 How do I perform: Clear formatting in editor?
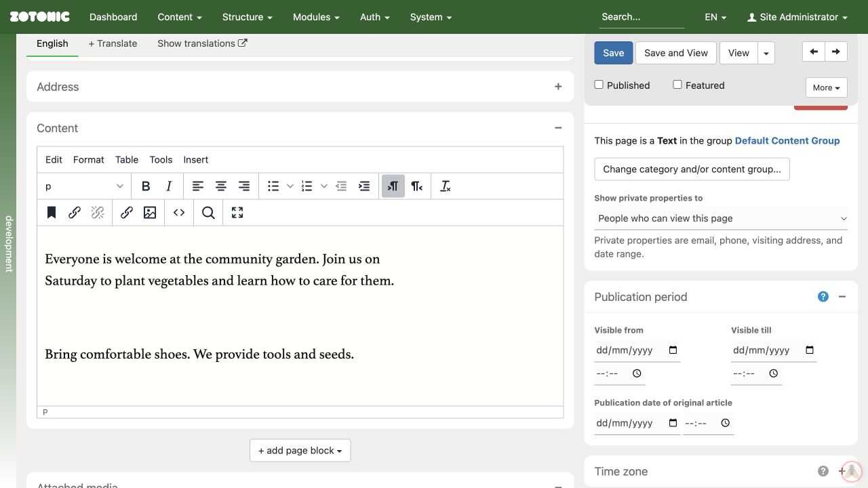point(446,186)
